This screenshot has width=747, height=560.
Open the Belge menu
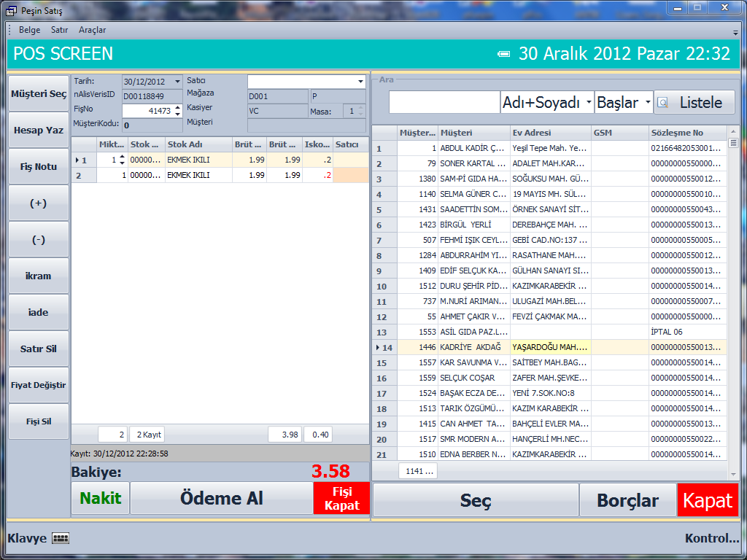pyautogui.click(x=29, y=30)
